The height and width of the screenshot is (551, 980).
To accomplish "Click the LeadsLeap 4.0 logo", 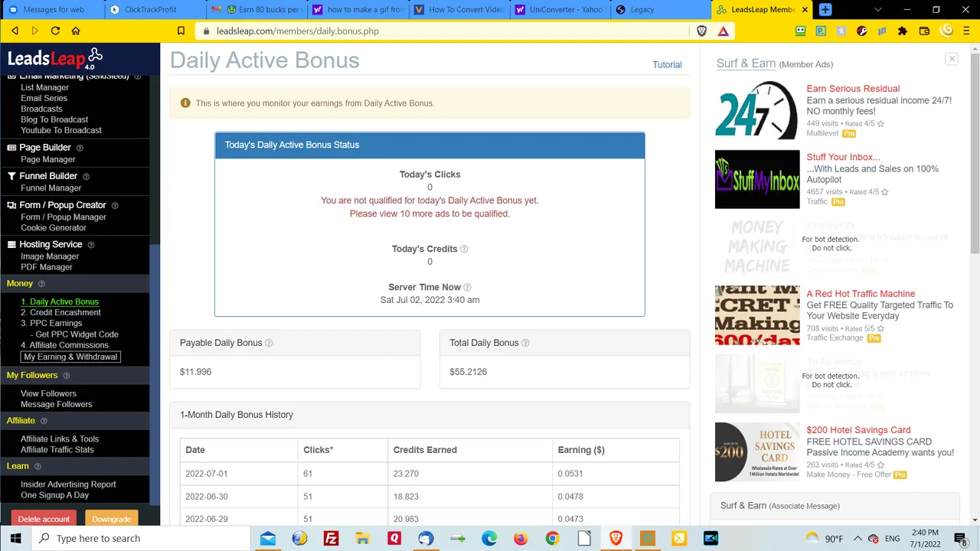I will tap(55, 58).
